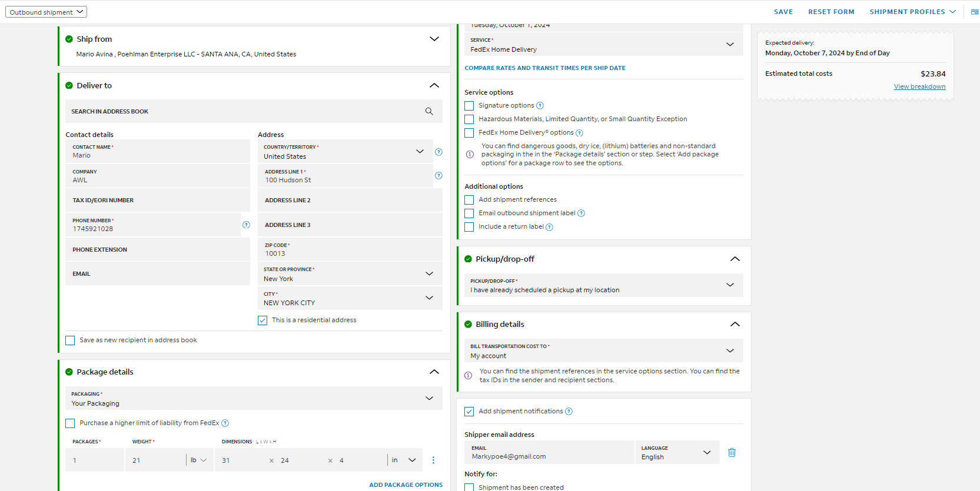This screenshot has height=491, width=980.
Task: Open Bill transportation cost to dropdown
Action: tap(604, 350)
